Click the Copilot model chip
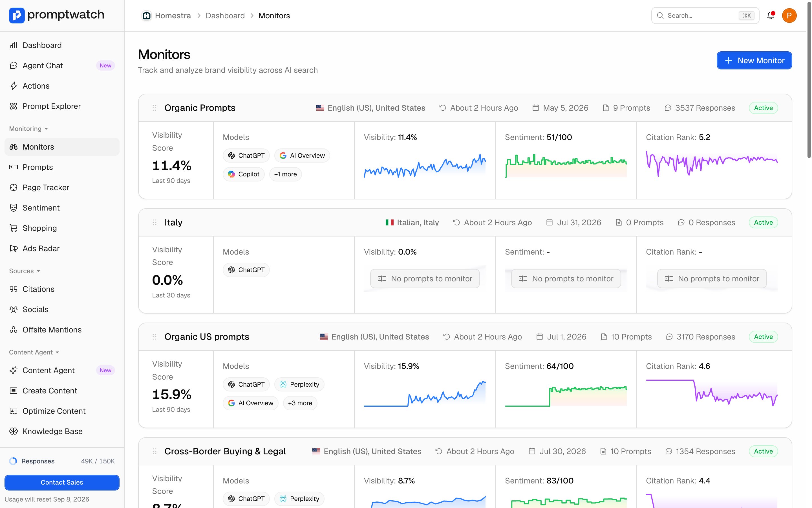This screenshot has height=508, width=812. pyautogui.click(x=244, y=174)
